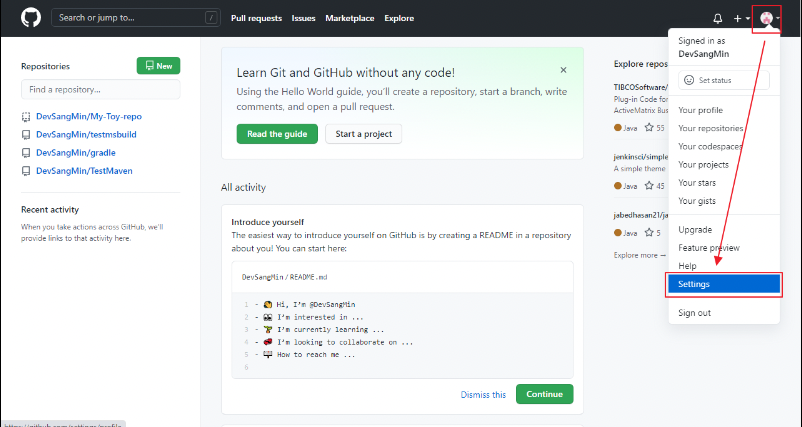Click the Introduce yourself heading
Viewport: 802px width, 427px height.
(x=268, y=222)
